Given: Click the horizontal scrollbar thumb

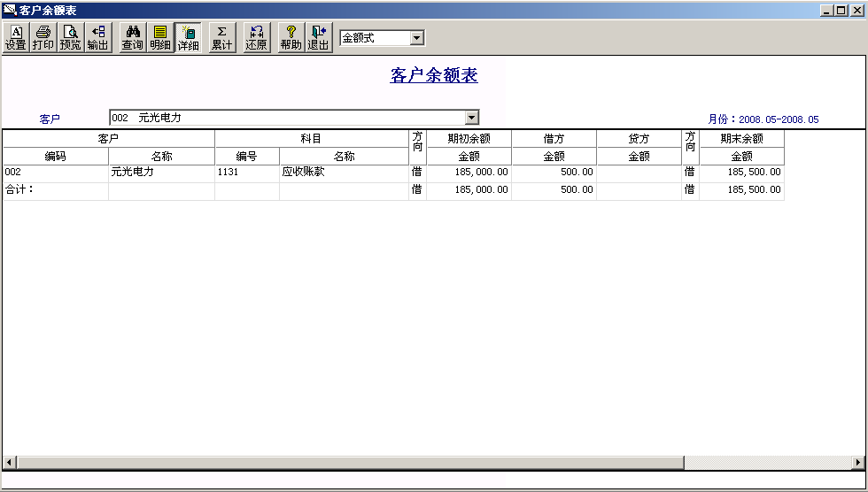Looking at the screenshot, I should coord(351,462).
